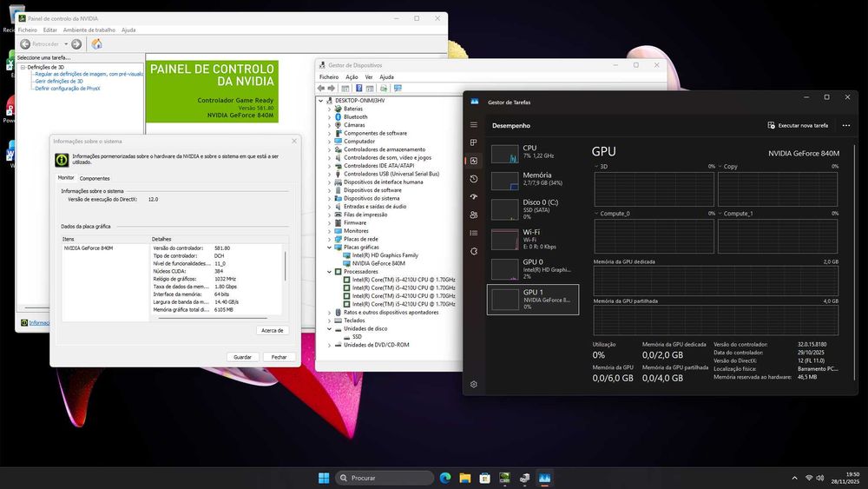This screenshot has height=489, width=868.
Task: Click the update driver icon in Device Manager toolbar
Action: pyautogui.click(x=383, y=88)
